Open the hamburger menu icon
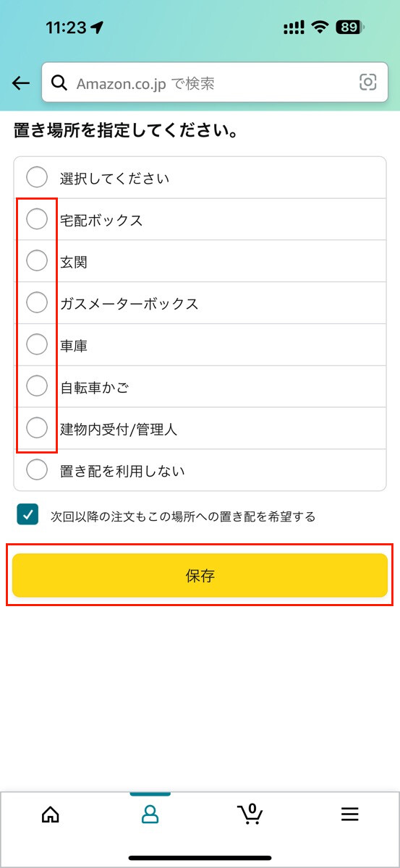The width and height of the screenshot is (400, 868). click(x=350, y=814)
